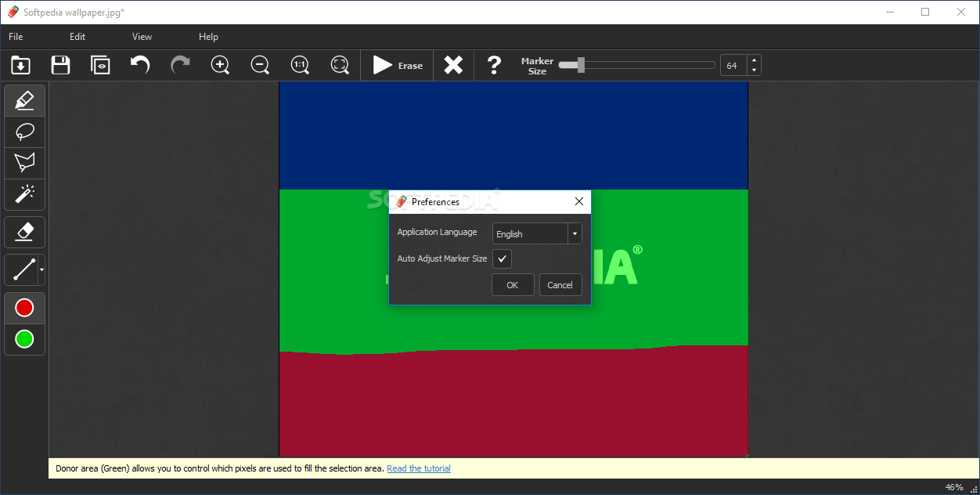
Task: Redo the last undone action
Action: pos(180,65)
